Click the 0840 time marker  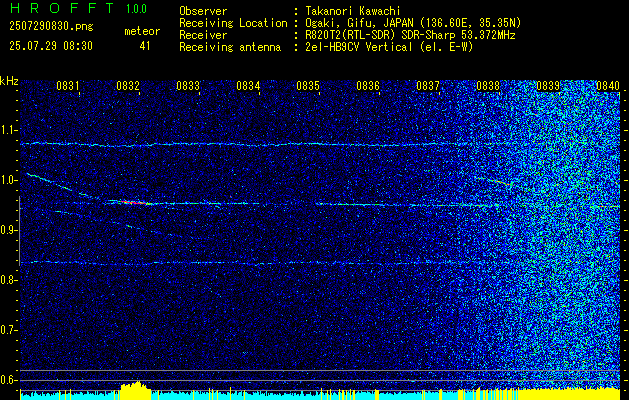click(x=608, y=85)
